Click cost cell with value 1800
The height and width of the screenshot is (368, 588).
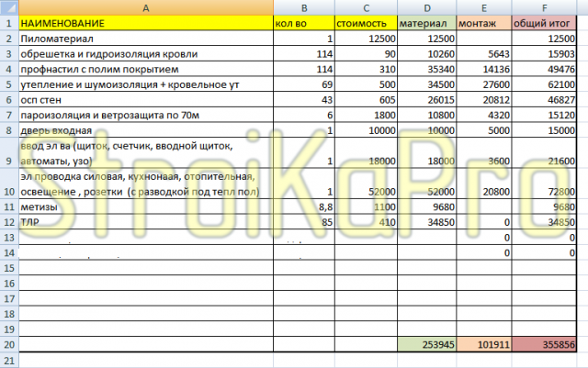click(366, 115)
